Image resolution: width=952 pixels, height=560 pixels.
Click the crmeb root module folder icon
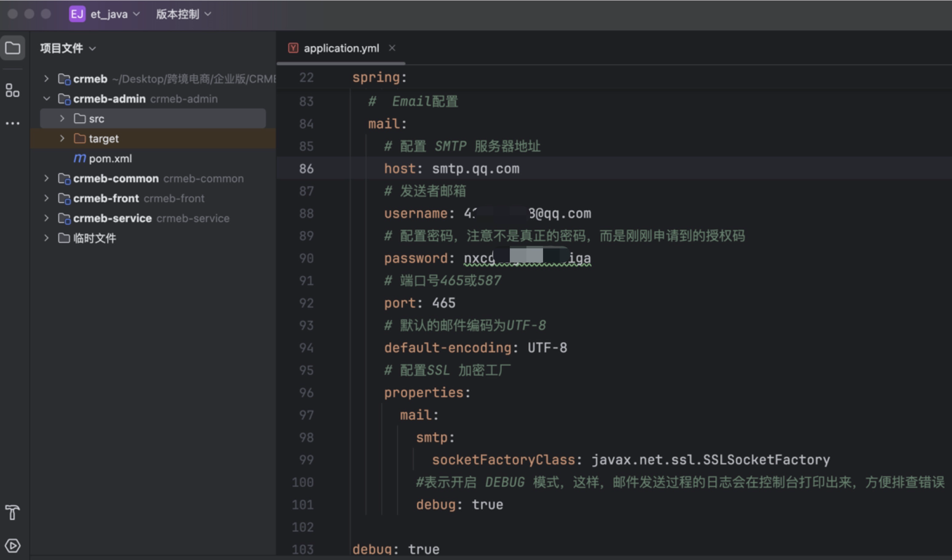(x=64, y=79)
